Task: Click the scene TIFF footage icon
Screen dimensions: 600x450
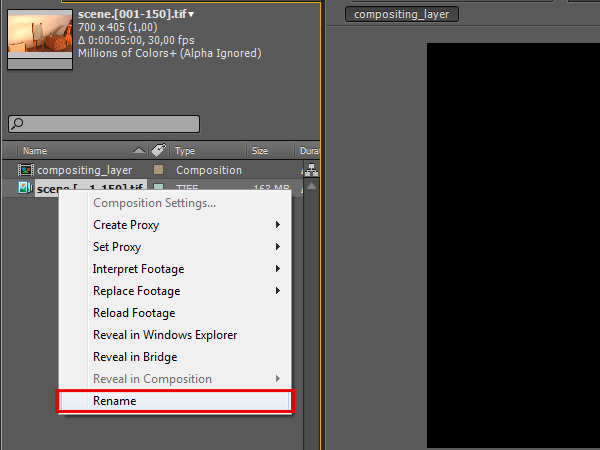Action: pos(25,188)
